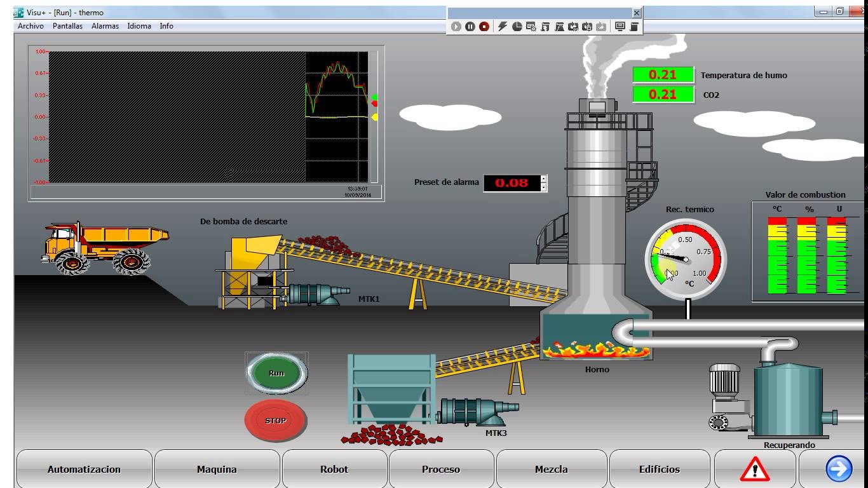Open the Proceso screen button
The image size is (868, 488).
pos(441,470)
